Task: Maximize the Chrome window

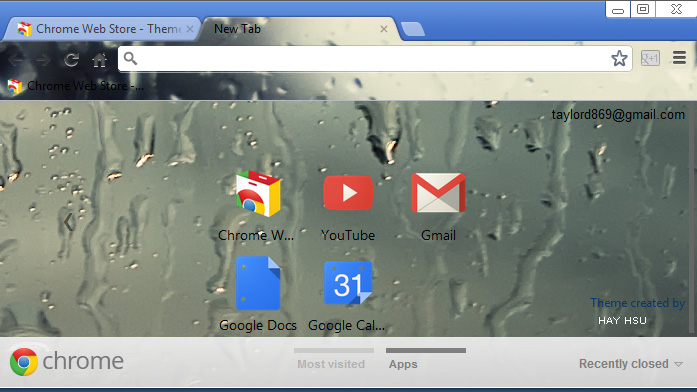Action: tap(643, 9)
